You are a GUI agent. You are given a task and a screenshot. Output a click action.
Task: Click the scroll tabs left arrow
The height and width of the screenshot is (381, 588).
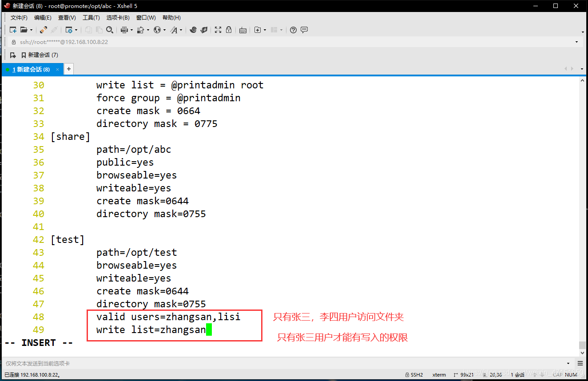click(x=566, y=69)
